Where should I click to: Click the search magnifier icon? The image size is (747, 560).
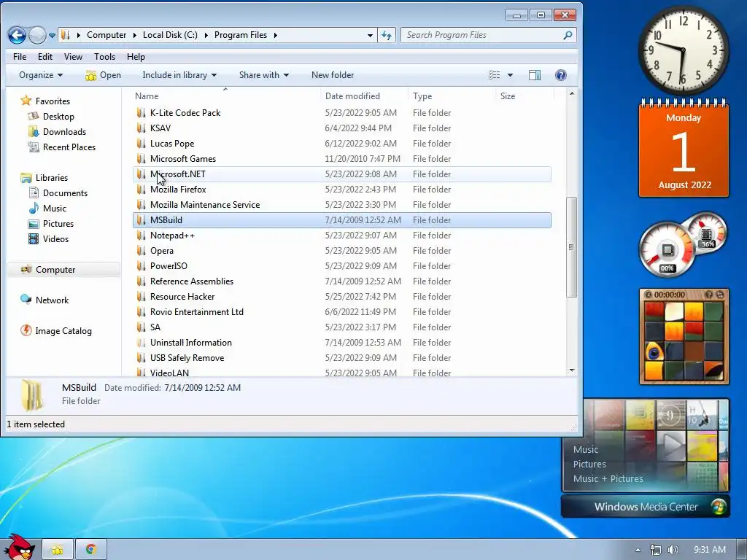[568, 35]
